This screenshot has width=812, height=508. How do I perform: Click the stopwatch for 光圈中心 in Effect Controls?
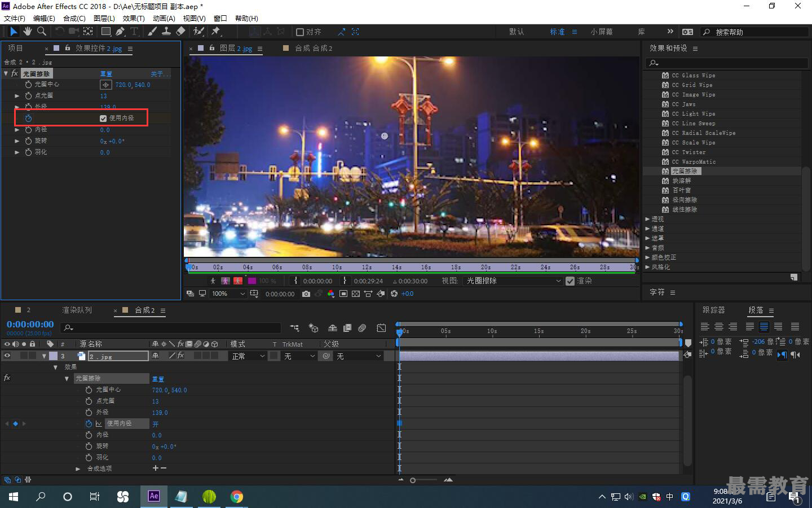(x=28, y=84)
